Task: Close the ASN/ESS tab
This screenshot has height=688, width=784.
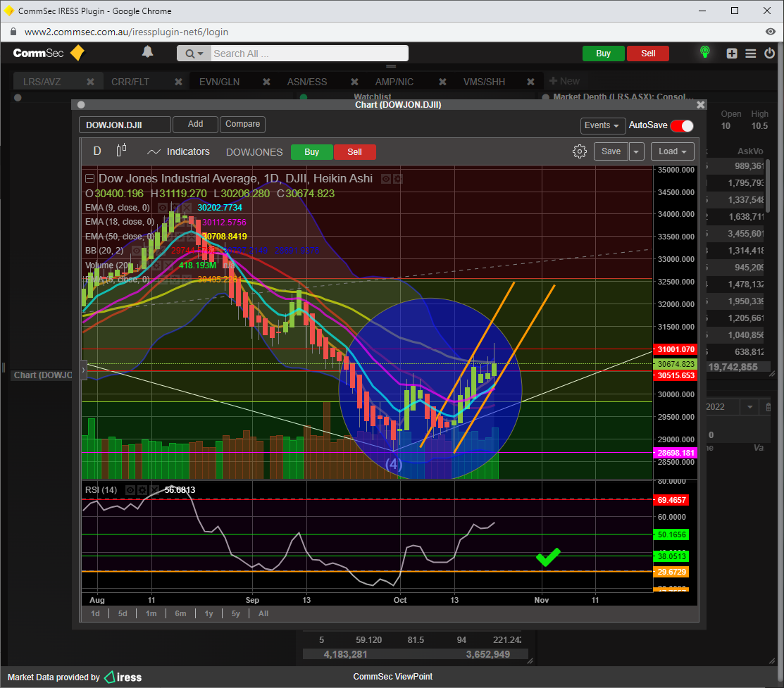Action: 354,82
